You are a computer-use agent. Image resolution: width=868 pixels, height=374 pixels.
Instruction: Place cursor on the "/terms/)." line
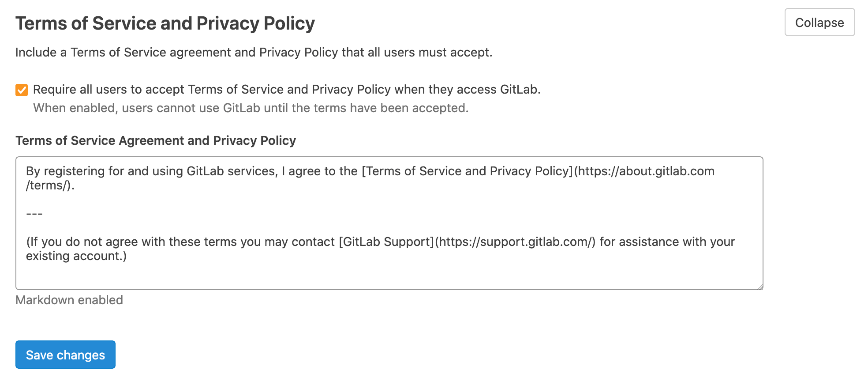point(50,185)
